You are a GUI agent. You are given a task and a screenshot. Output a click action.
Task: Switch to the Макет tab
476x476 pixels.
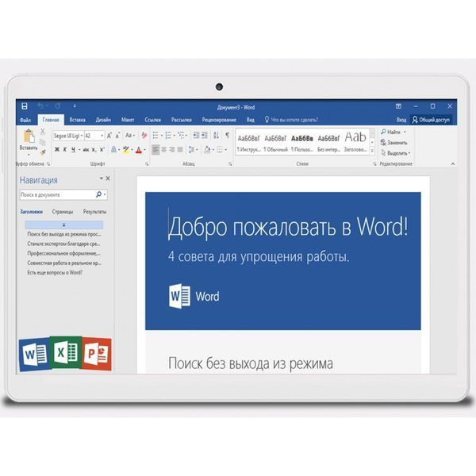[x=128, y=120]
